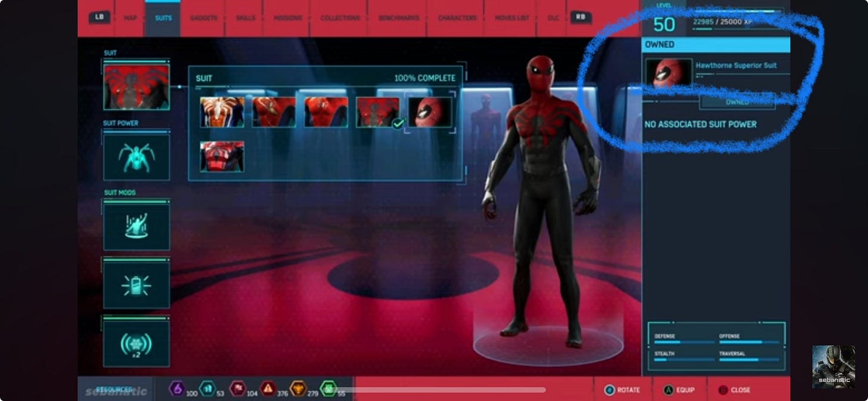Image resolution: width=868 pixels, height=401 pixels.
Task: Click No Associated Suit Power text
Action: click(700, 124)
